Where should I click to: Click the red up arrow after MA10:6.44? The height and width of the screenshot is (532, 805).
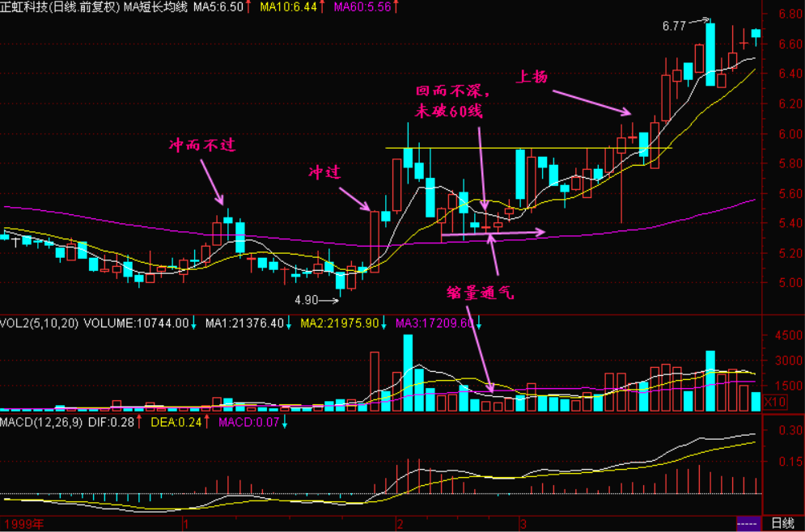pyautogui.click(x=324, y=6)
